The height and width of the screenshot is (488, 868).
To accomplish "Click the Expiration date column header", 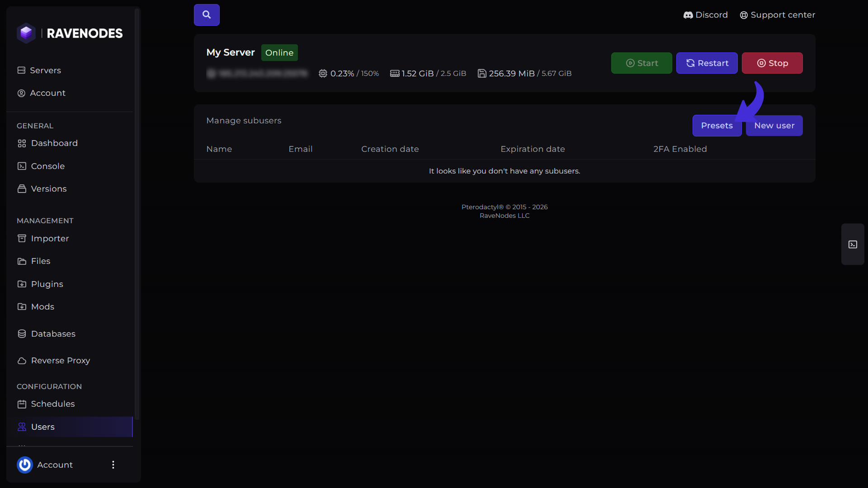I will (x=533, y=149).
